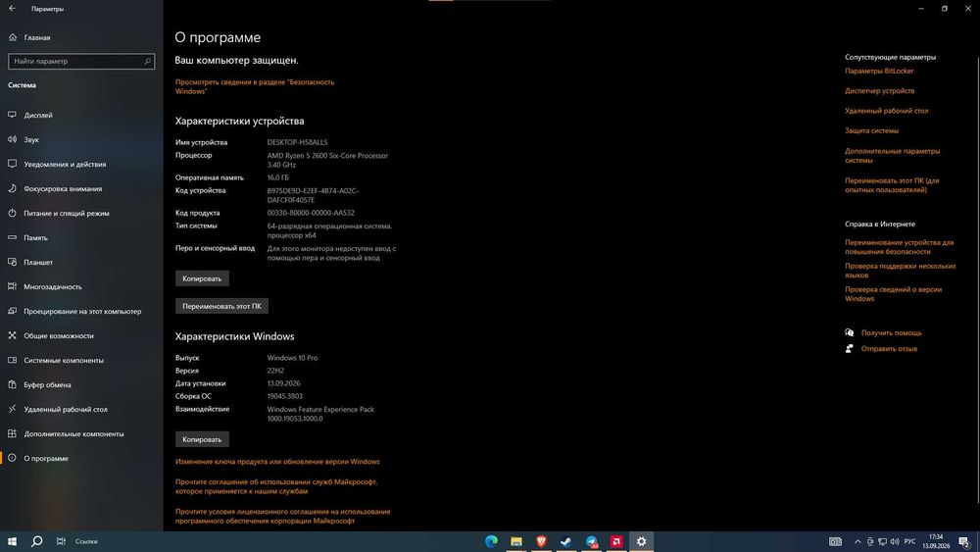Screen dimensions: 980x552
Task: Open notification center icon
Action: point(965,541)
